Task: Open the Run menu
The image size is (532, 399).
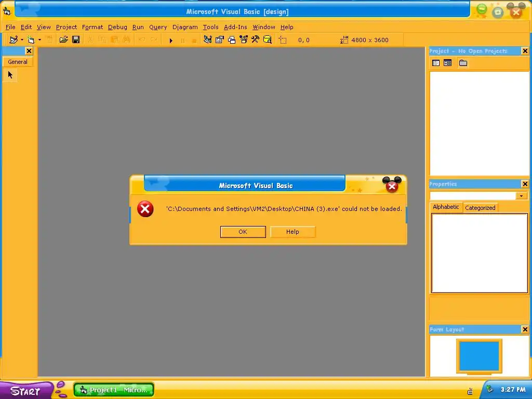Action: 138,27
